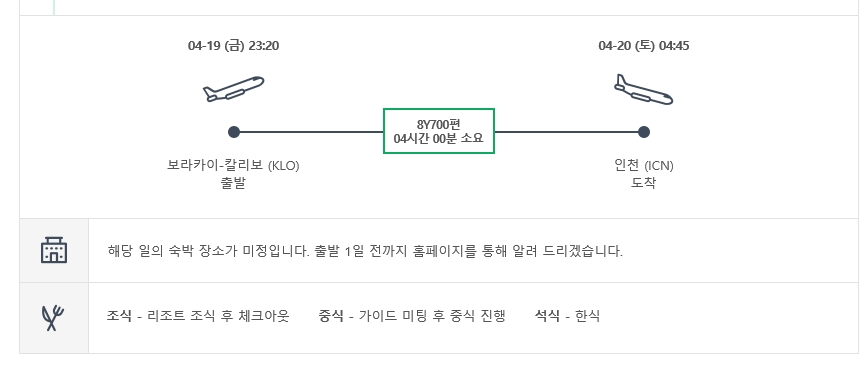Click the 도착 label under ICN
868x373 pixels.
[x=644, y=183]
